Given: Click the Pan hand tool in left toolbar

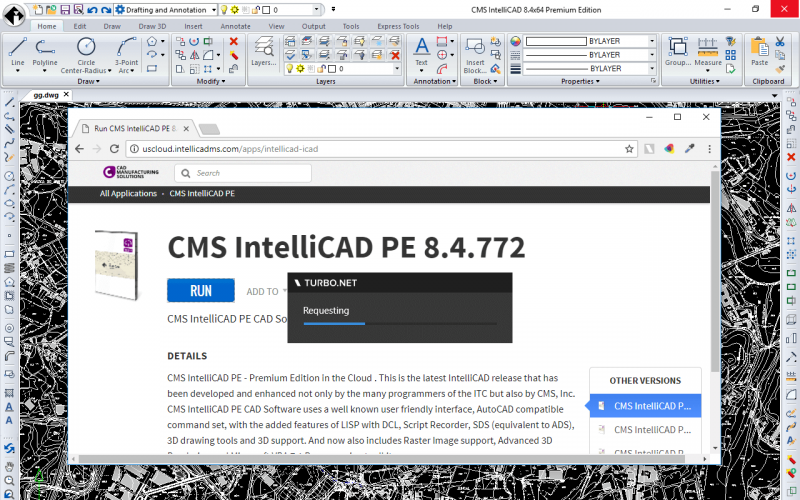Looking at the screenshot, I should tap(9, 466).
